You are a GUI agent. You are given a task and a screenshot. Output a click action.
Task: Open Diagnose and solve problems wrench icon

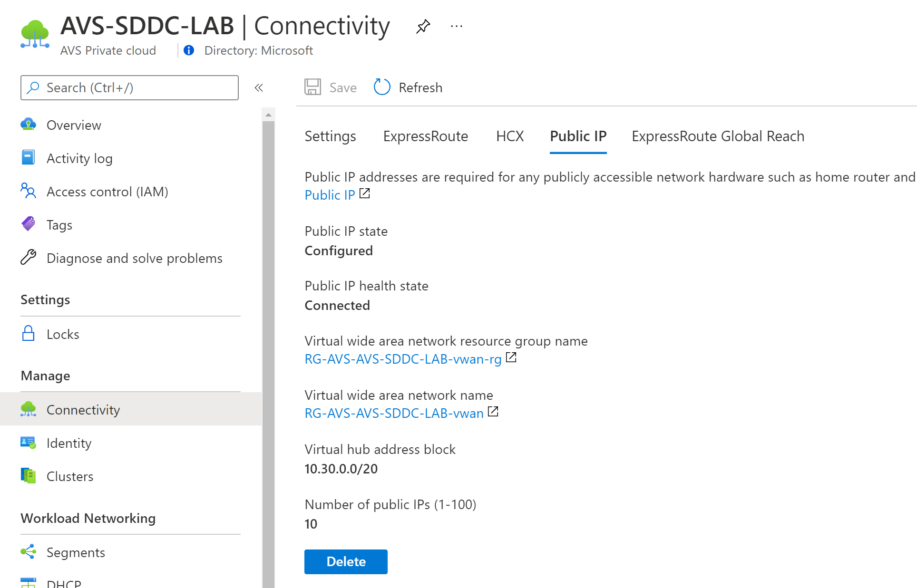coord(28,257)
